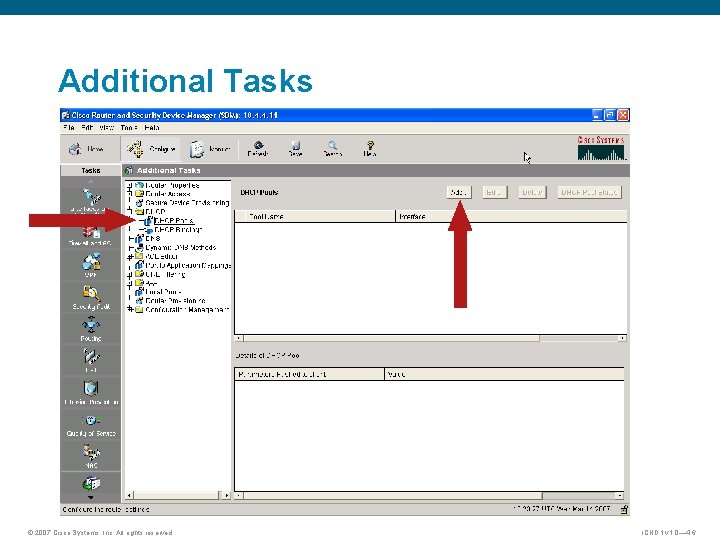Select Port to Application Mappings
The height and width of the screenshot is (540, 720).
(187, 265)
